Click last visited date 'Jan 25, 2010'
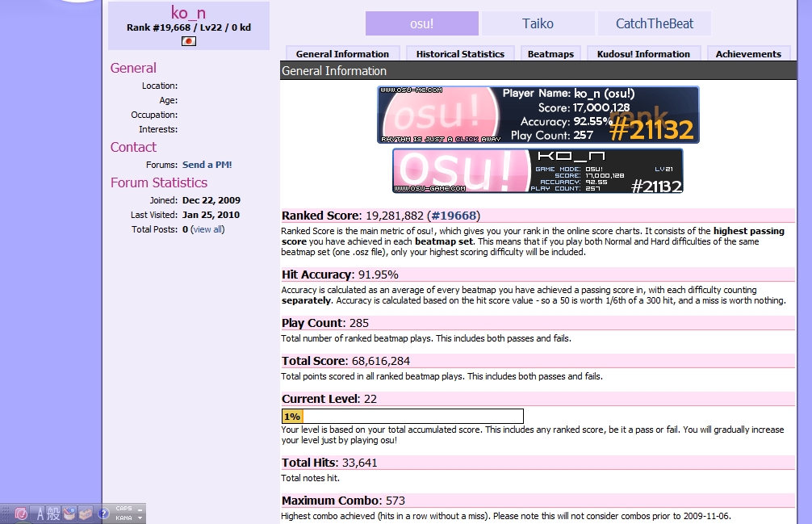This screenshot has width=812, height=524. (x=211, y=215)
